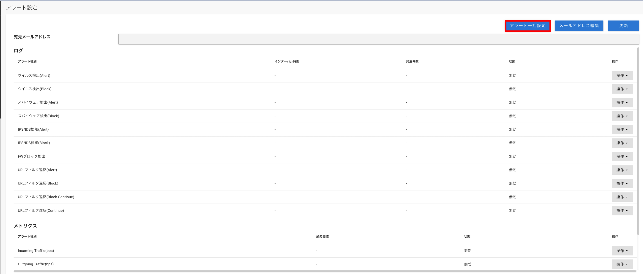Click 無効 status of Incoming Traffic(bps)

(x=467, y=251)
